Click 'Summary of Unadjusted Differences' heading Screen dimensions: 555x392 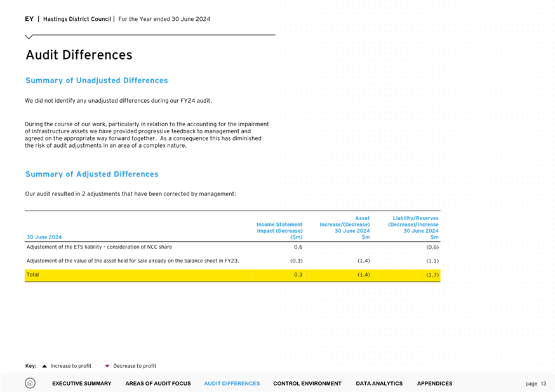coord(97,81)
